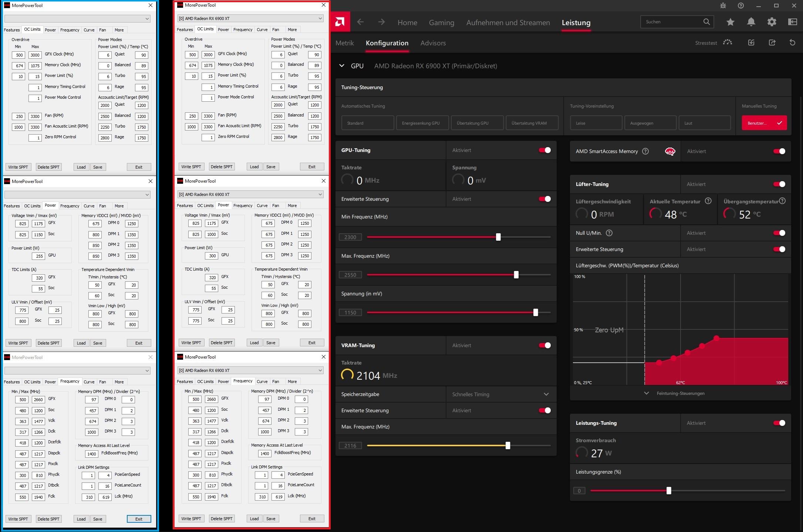This screenshot has height=532, width=803.
Task: Open the Aufnehmen und Streamen tab
Action: click(508, 23)
